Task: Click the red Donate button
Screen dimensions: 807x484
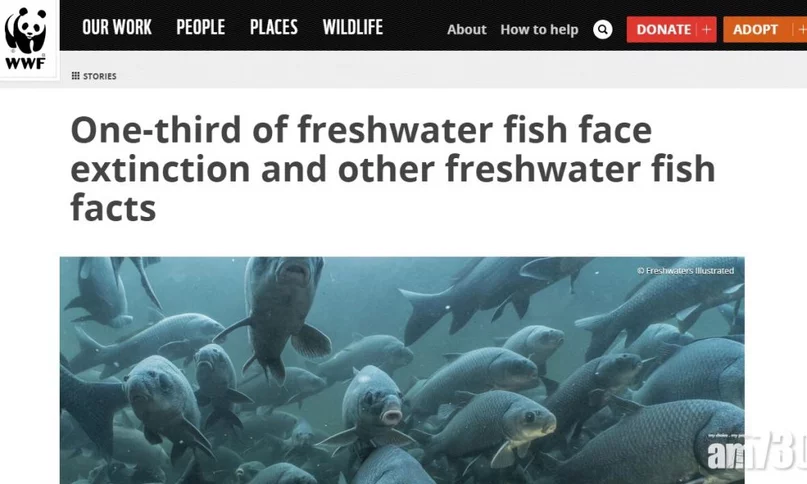Action: [671, 29]
